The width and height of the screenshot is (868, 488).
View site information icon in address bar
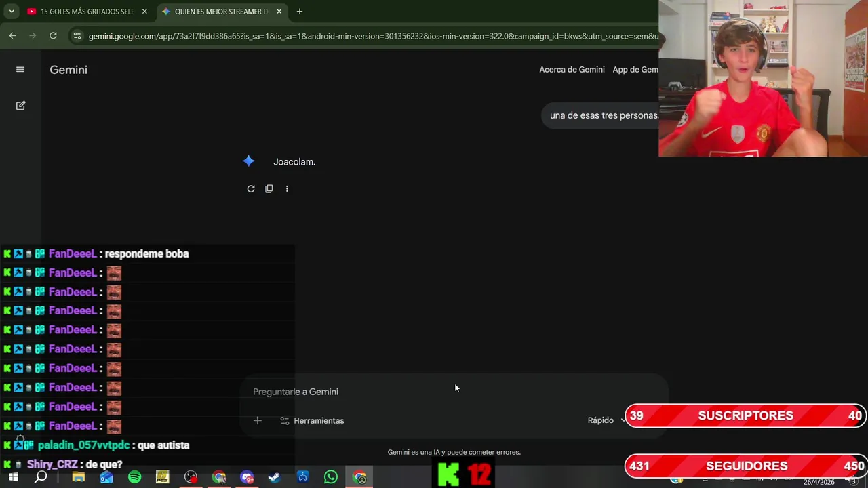tap(77, 36)
